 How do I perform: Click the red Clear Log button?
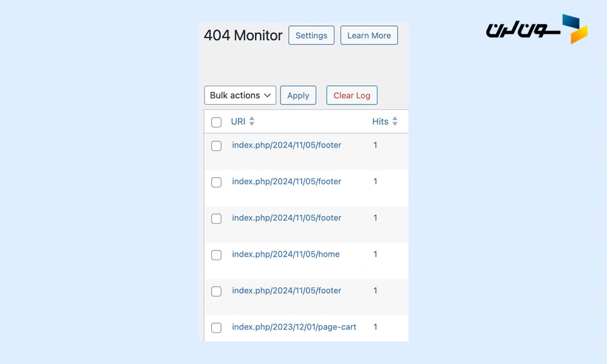click(351, 95)
